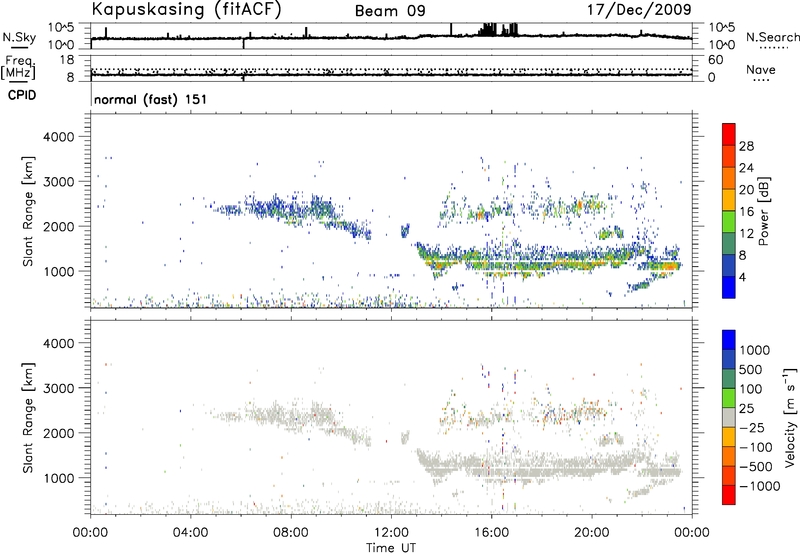Click the '2000' tick on the velocity panel
Image resolution: width=800 pixels, height=554 pixels.
pos(58,433)
